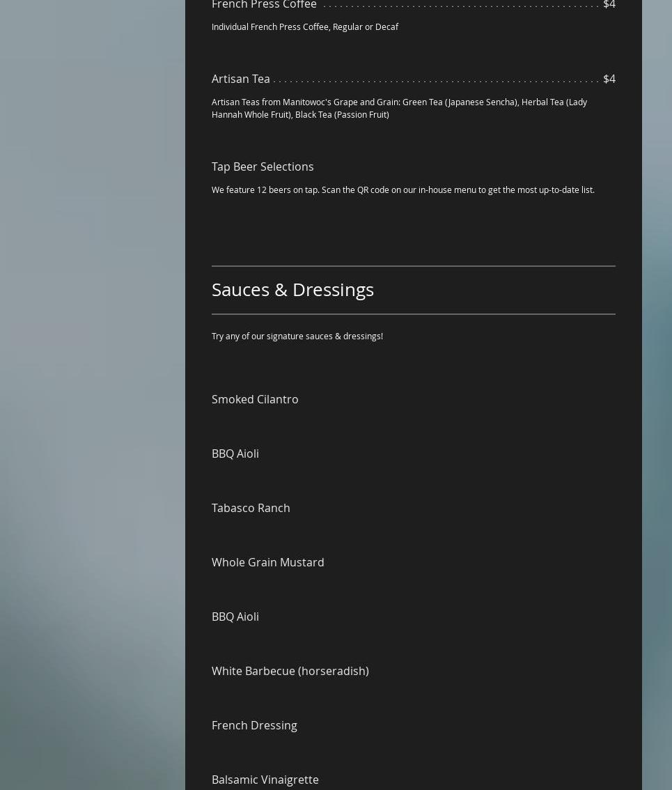Click the signature sauces & dressings tagline
Screen dimensions: 672x790
(x=297, y=336)
